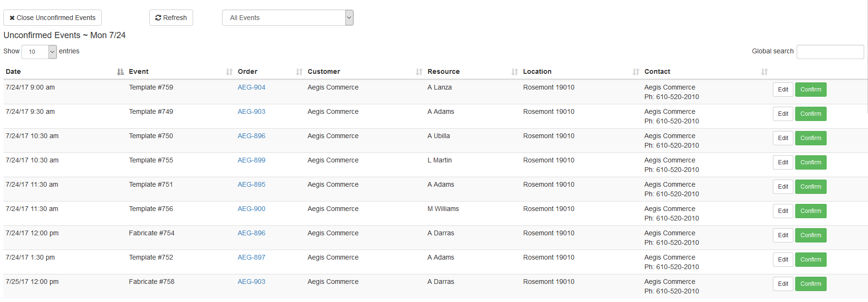Image resolution: width=868 pixels, height=302 pixels.
Task: Confirm the Fabricate #758 event
Action: 810,284
